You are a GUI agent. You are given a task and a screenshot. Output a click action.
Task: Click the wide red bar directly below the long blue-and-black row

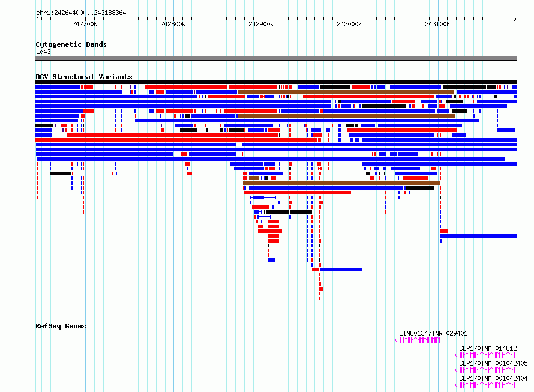point(298,193)
